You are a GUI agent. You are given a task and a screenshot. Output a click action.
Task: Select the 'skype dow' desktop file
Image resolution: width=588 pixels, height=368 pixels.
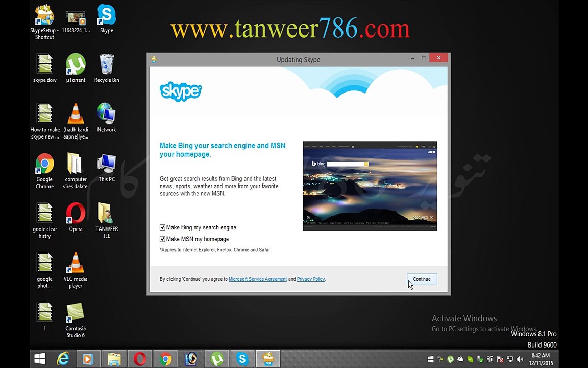click(44, 68)
